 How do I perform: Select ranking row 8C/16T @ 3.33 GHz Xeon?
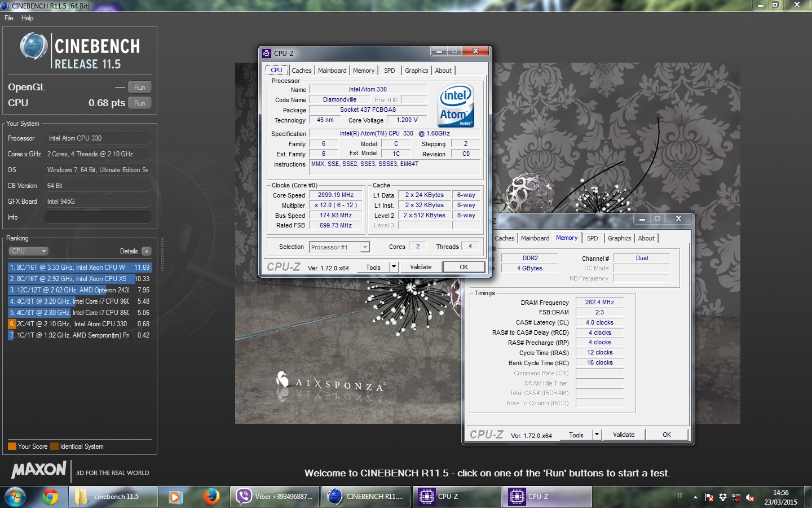click(x=80, y=268)
